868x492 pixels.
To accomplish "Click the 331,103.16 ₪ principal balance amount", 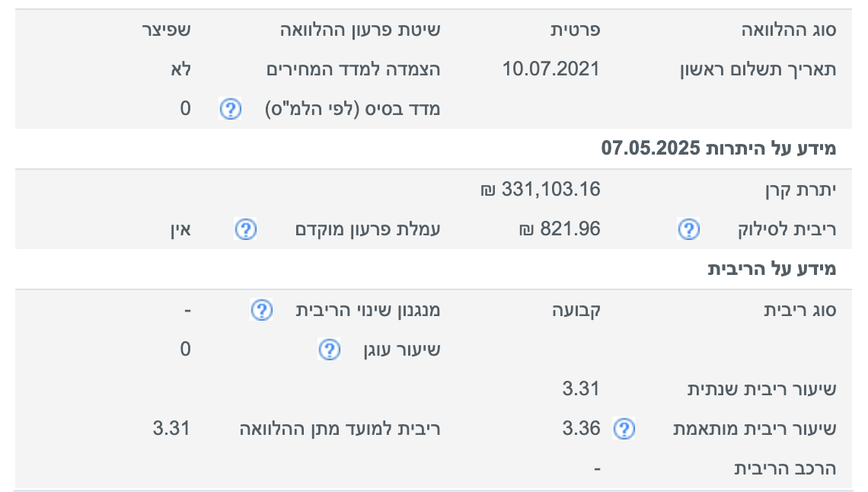I will (x=541, y=190).
